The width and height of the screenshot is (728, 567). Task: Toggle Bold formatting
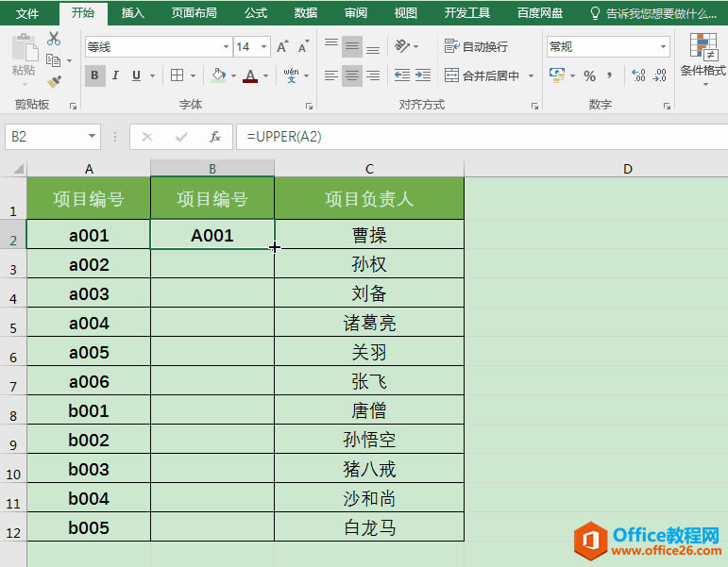[94, 75]
